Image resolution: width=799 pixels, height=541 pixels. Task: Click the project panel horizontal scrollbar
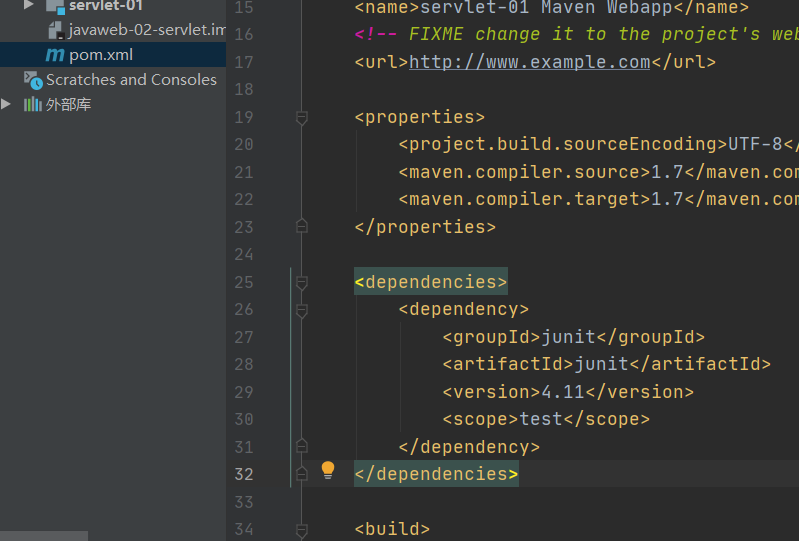coord(44,536)
